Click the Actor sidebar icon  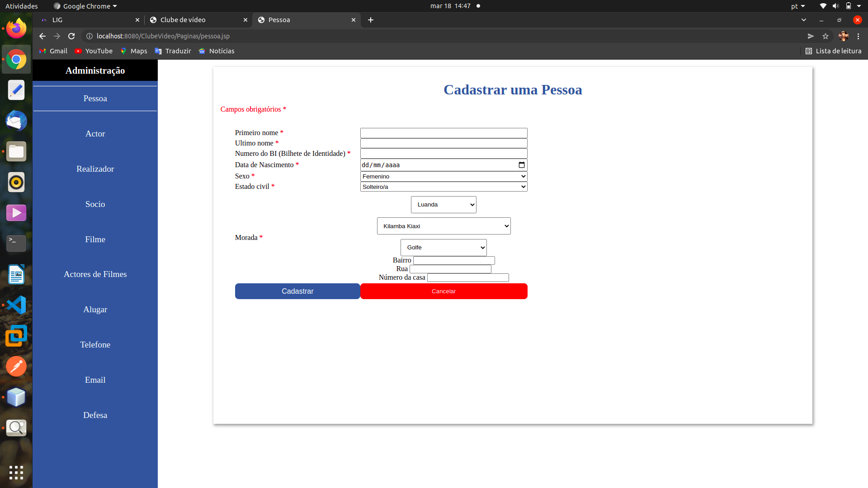click(95, 133)
